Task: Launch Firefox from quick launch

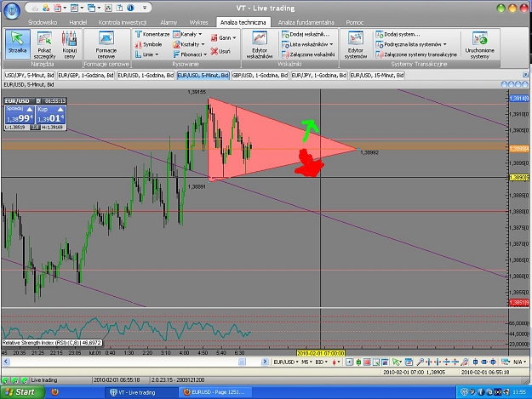Action: (x=55, y=392)
